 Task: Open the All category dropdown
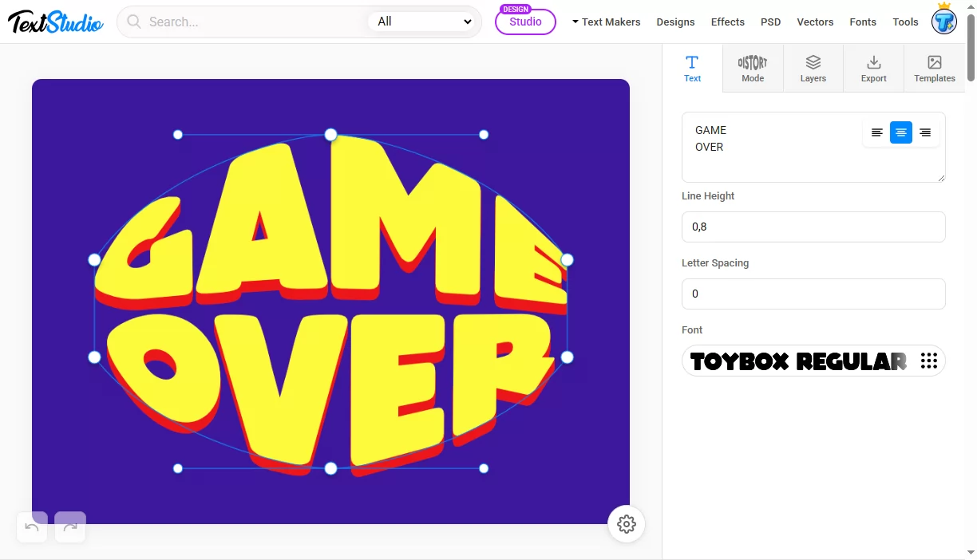[423, 22]
